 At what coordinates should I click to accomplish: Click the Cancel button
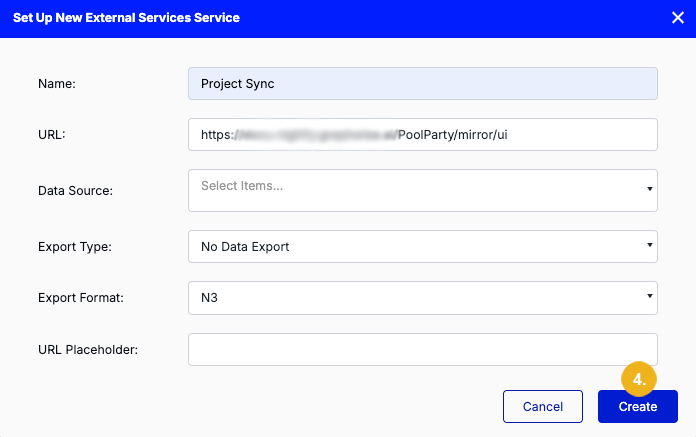[542, 406]
